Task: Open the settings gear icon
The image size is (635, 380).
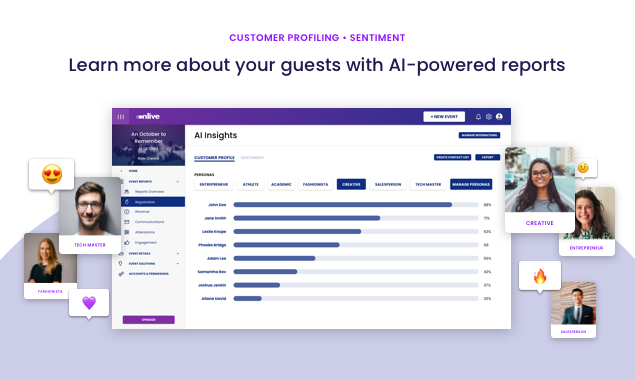Action: coord(489,117)
